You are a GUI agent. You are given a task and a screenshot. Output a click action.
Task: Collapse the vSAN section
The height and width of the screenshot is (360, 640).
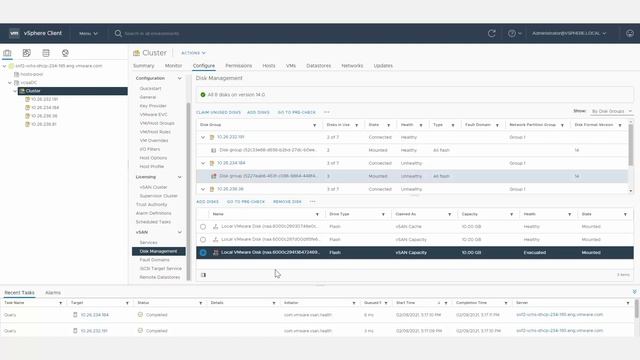click(180, 232)
